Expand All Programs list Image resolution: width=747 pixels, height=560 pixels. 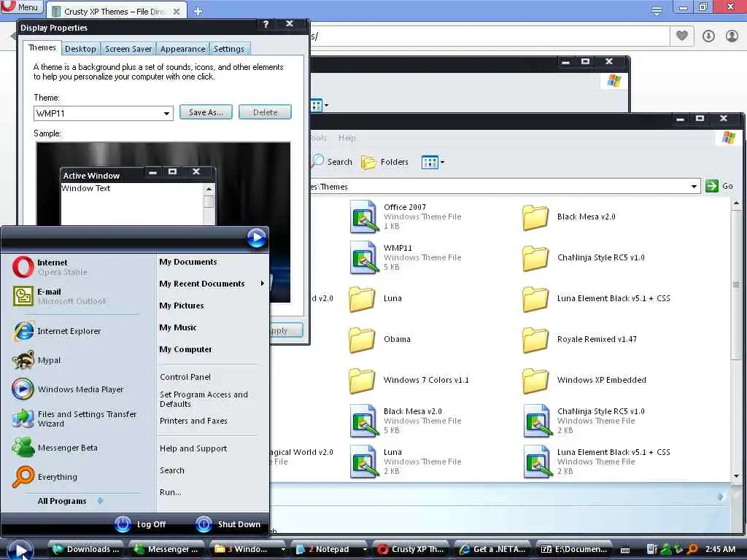(70, 501)
